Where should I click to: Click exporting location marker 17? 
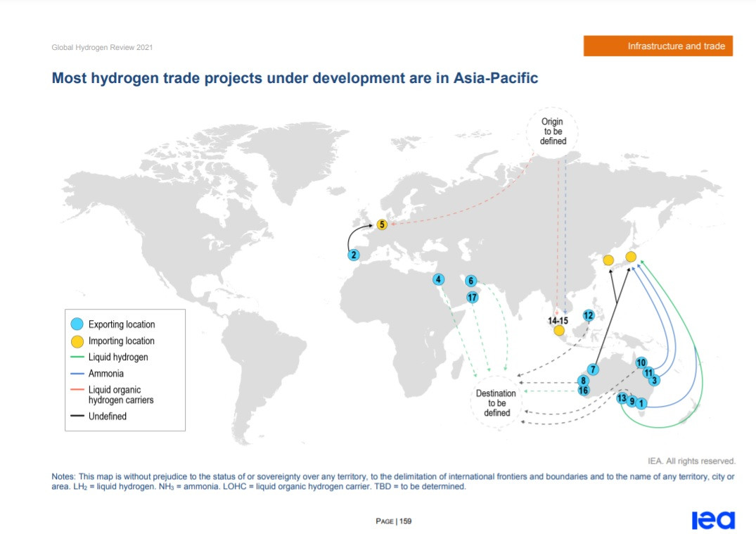[x=472, y=297]
